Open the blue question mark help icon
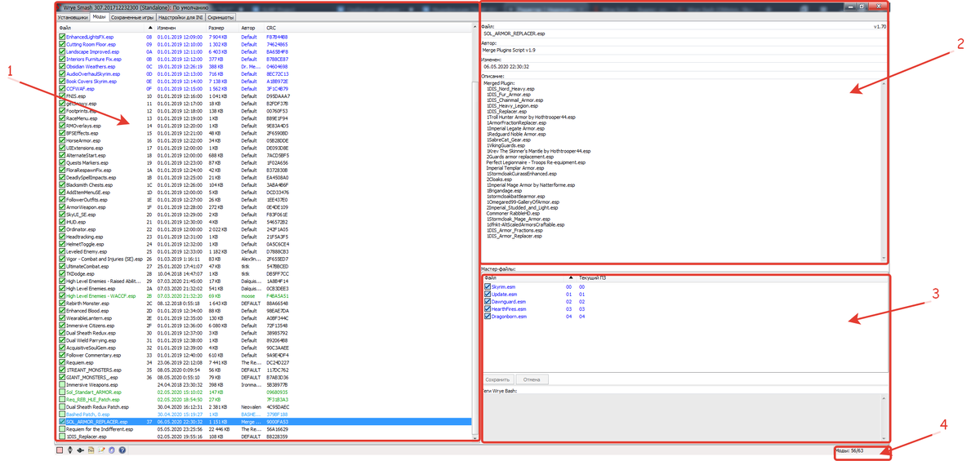 [x=122, y=450]
